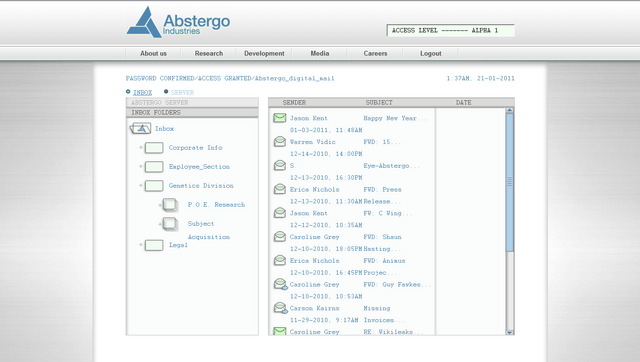Screen dimensions: 640x362
Task: Expand the Employee_Section folder plus sign
Action: coord(141,166)
